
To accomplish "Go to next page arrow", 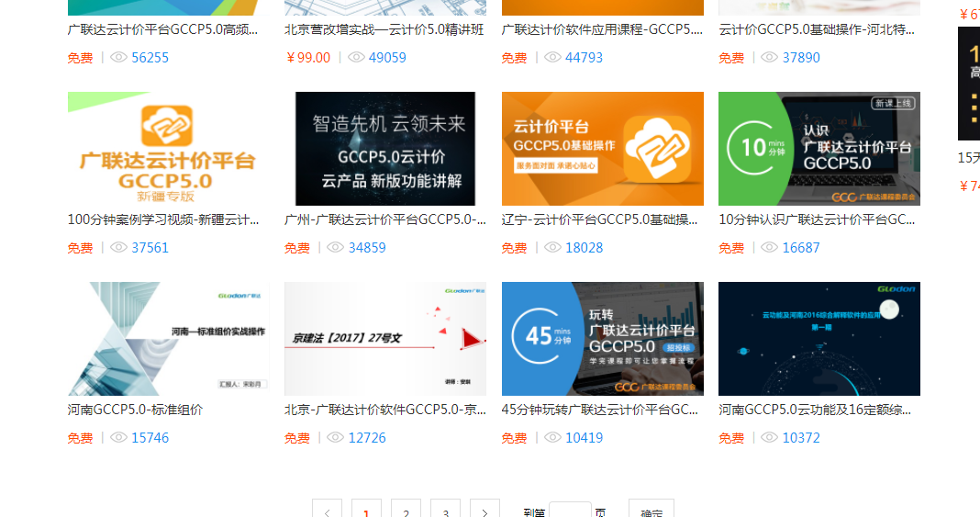I will [x=484, y=510].
